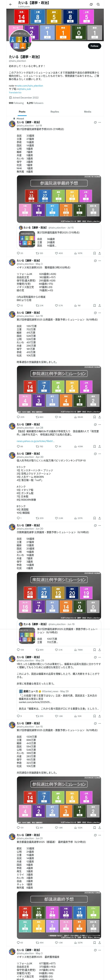
Task: Share the Jun 28 Yahoo news post
Action: click(99, 446)
